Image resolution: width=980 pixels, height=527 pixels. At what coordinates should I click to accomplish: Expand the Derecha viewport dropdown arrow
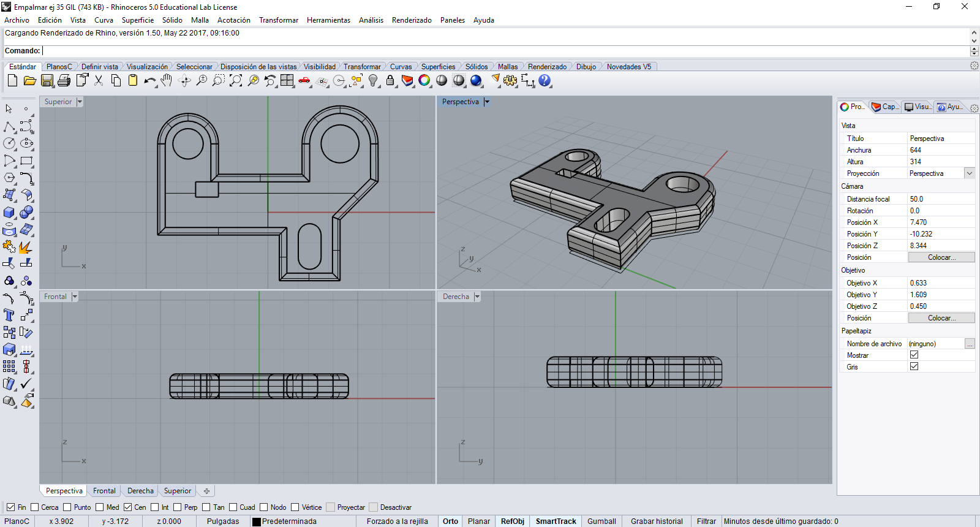477,297
